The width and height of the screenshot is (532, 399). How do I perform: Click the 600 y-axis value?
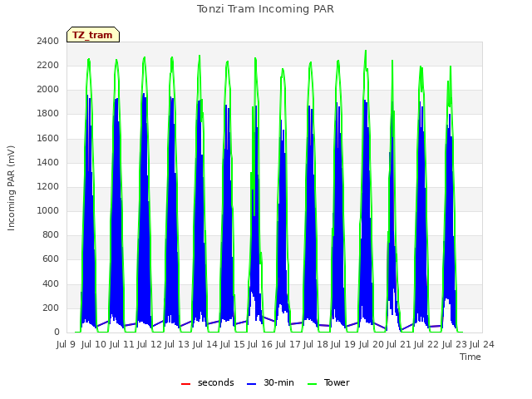pos(51,259)
